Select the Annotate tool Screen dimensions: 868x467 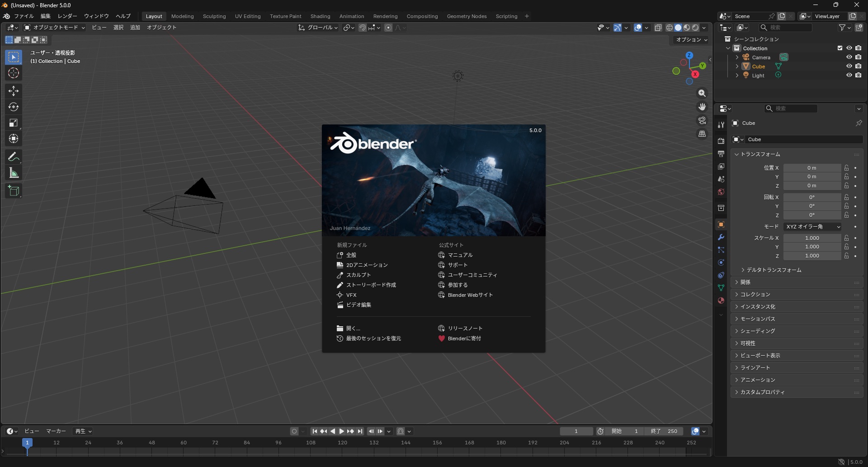click(x=14, y=156)
